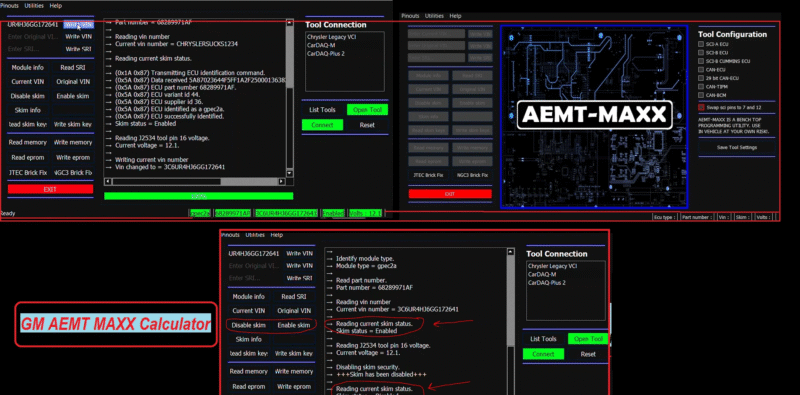Viewport: 800px width, 395px height.
Task: Enable the SCI-A ECU checkbox
Action: coord(701,44)
